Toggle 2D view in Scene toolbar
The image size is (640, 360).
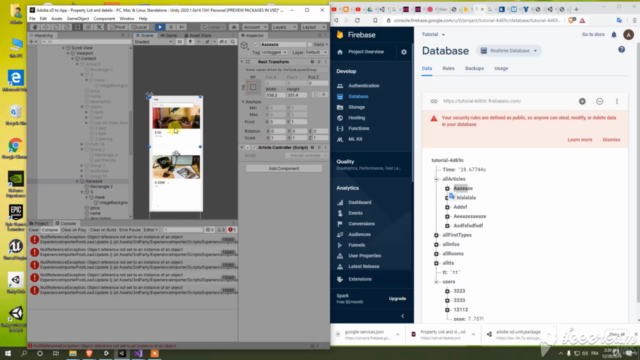[179, 42]
